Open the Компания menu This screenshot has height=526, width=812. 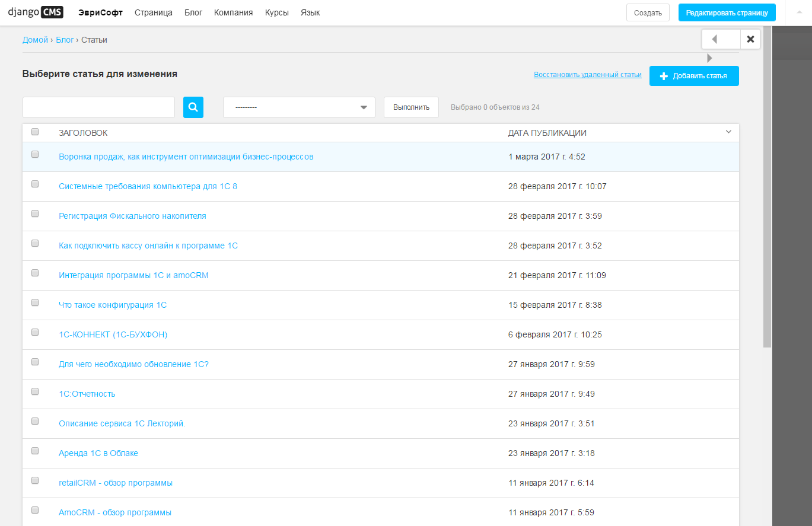(234, 12)
